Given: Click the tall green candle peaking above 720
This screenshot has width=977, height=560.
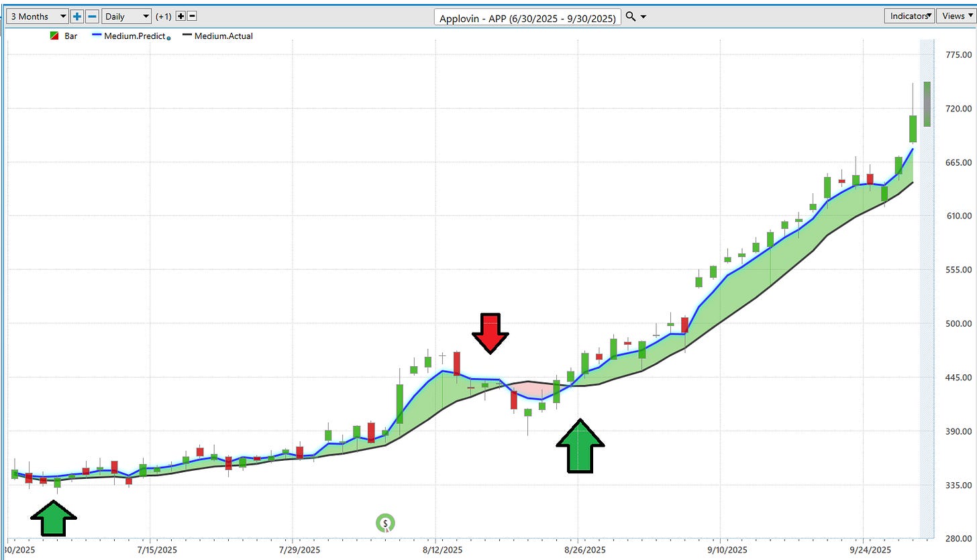Looking at the screenshot, I should pos(913,128).
